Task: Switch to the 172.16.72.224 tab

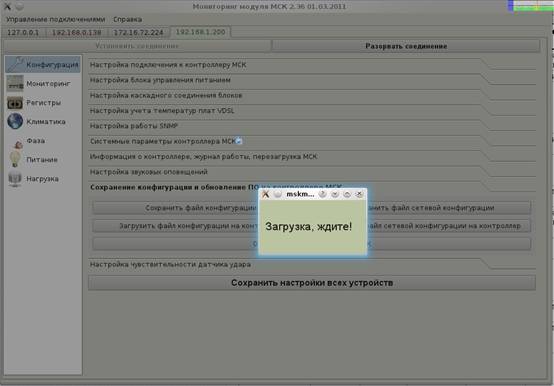Action: pos(138,32)
